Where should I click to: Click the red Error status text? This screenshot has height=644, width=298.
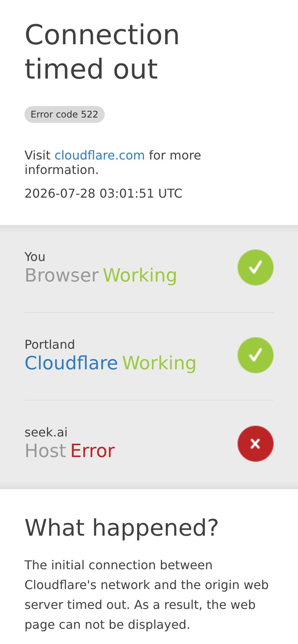point(93,451)
